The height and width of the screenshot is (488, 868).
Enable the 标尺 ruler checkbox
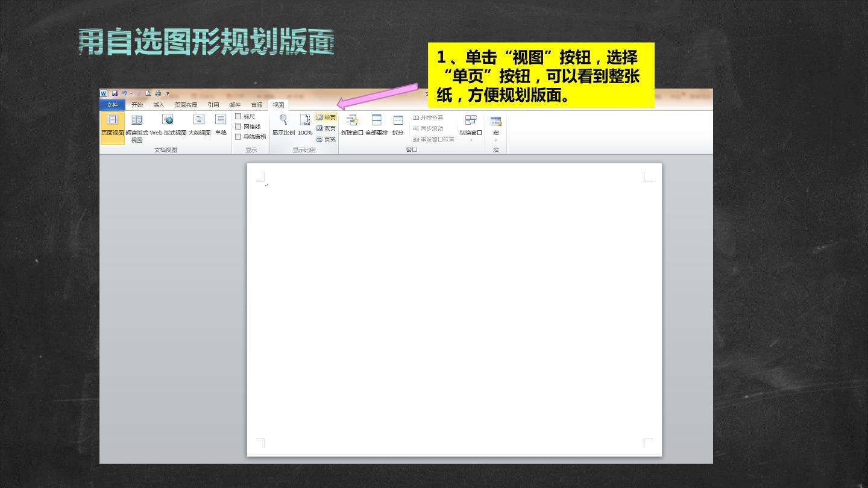pos(238,116)
